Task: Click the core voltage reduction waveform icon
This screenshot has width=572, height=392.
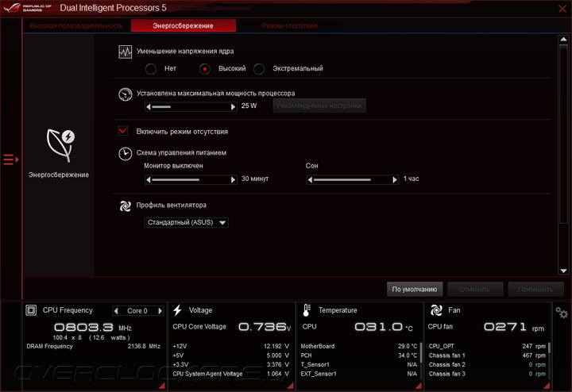Action: click(126, 52)
